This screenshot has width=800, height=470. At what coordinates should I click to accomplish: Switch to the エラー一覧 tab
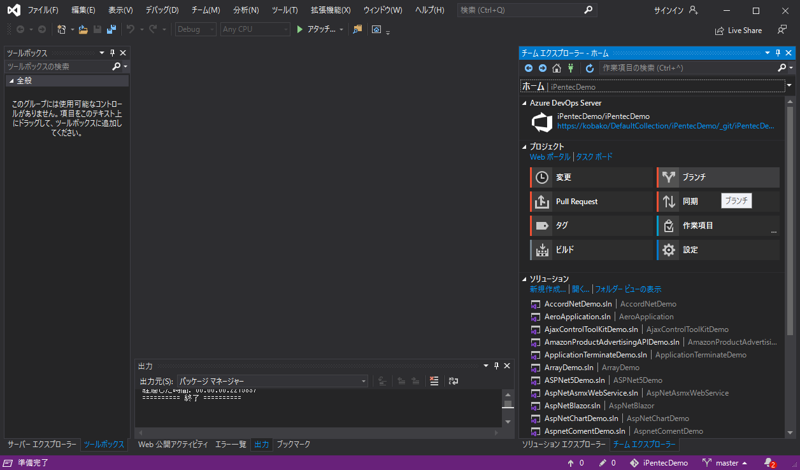231,444
